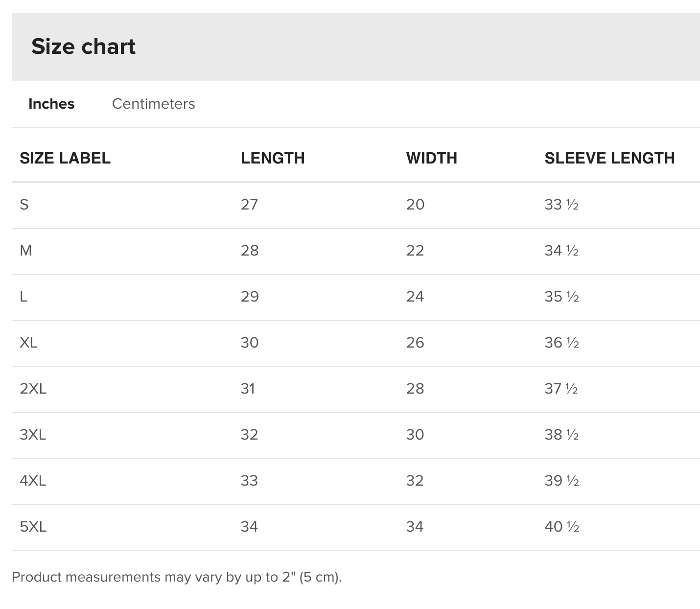Select the XL size row label
700x609 pixels.
click(x=28, y=343)
